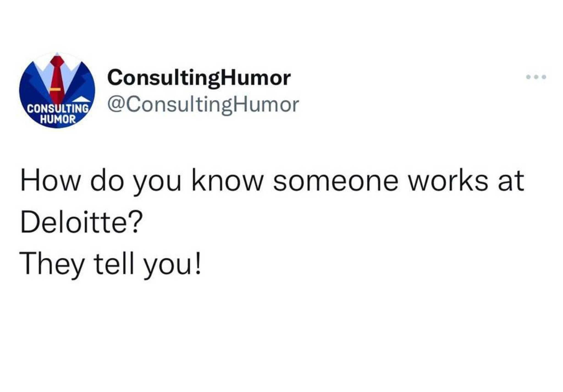Click the @ symbol in the handle
Viewport: 563px width, 392px height.
pyautogui.click(x=116, y=104)
